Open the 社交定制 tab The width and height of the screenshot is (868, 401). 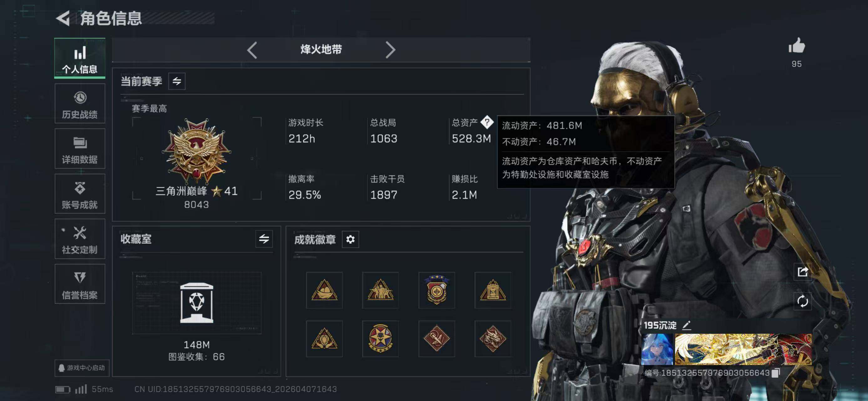(x=80, y=239)
